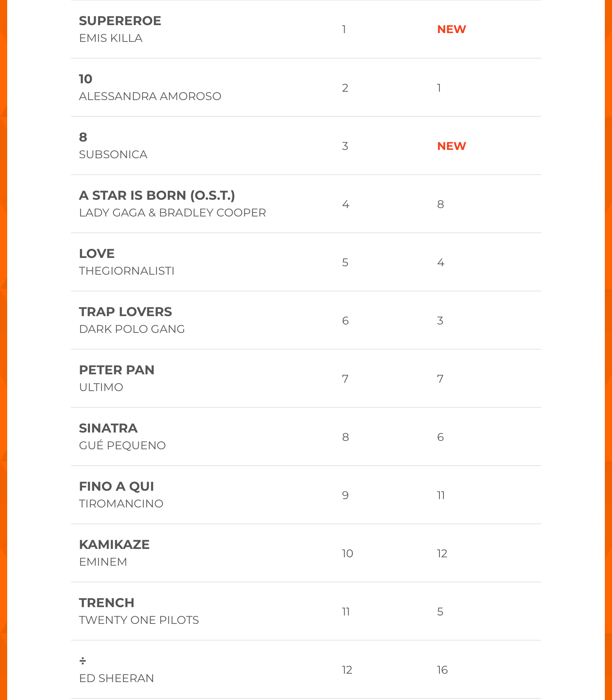Click artist GUÉ PEQUENO

pyautogui.click(x=122, y=446)
